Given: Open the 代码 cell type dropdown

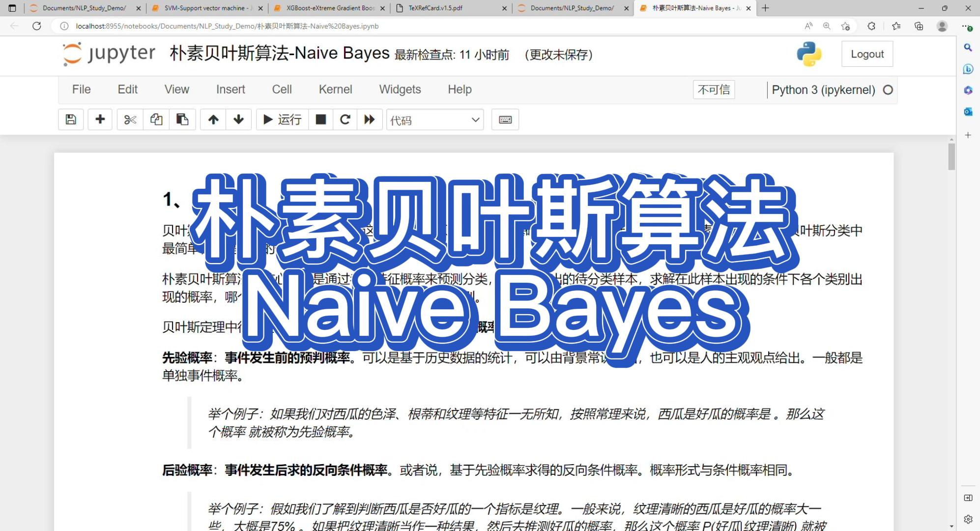Looking at the screenshot, I should point(435,120).
